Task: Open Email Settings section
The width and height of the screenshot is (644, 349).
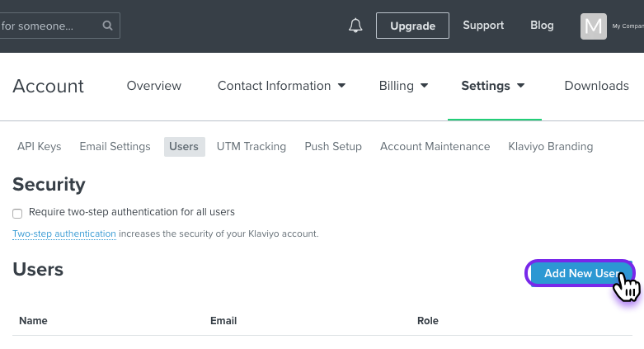Action: pyautogui.click(x=115, y=147)
